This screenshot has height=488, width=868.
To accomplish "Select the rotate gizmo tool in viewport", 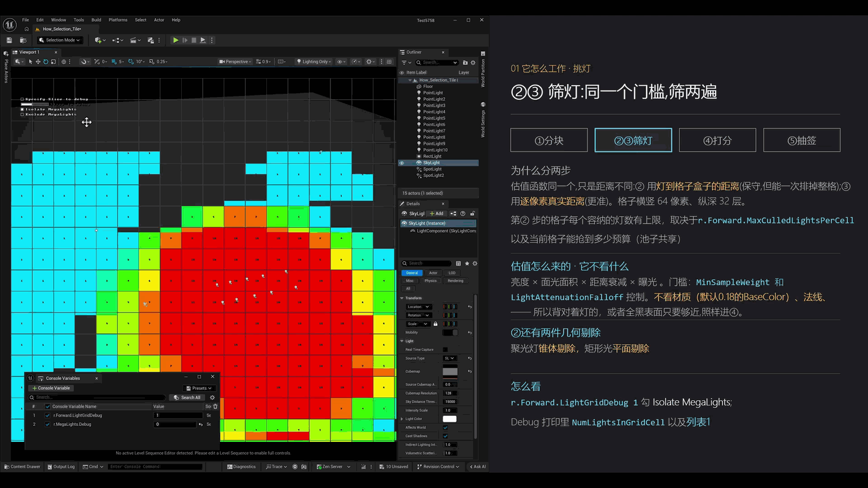I will [x=46, y=62].
